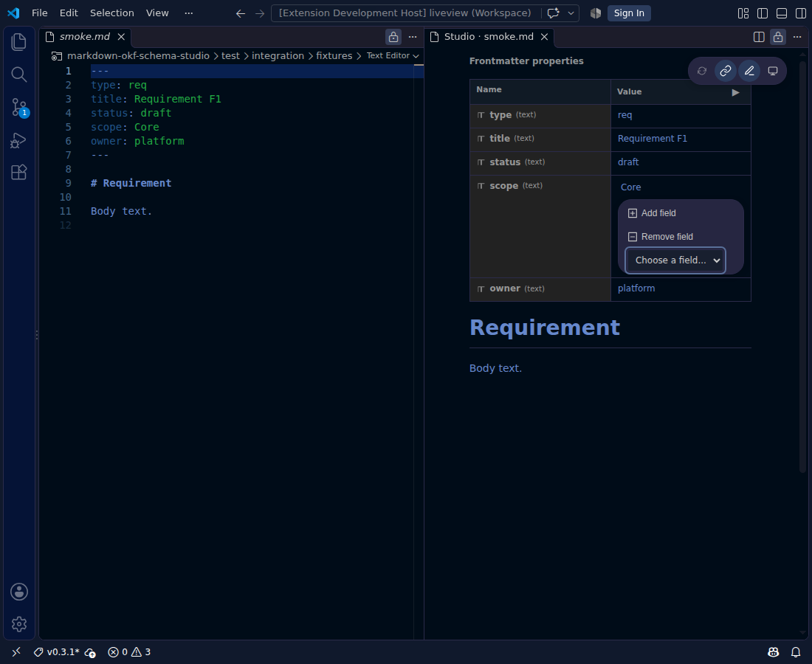Click the v0.3.1* tag in the status bar
Screen dimensions: 812x664
[x=56, y=651]
